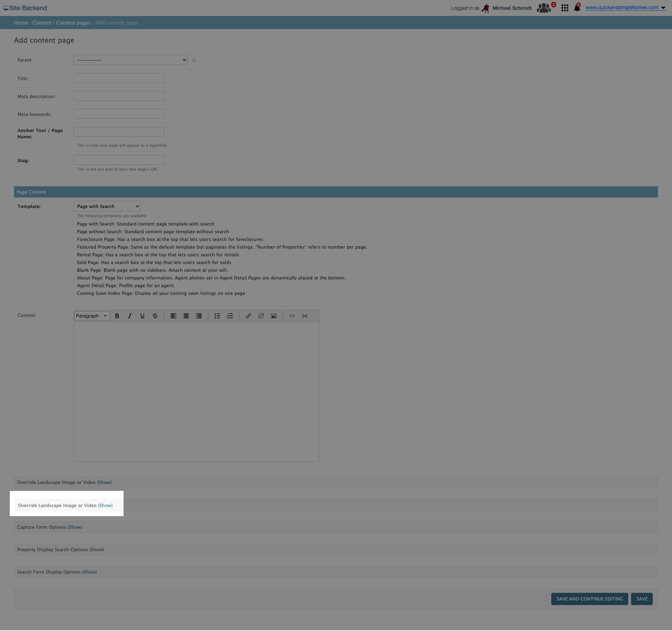
Task: Open the Parent dropdown
Action: pyautogui.click(x=131, y=60)
